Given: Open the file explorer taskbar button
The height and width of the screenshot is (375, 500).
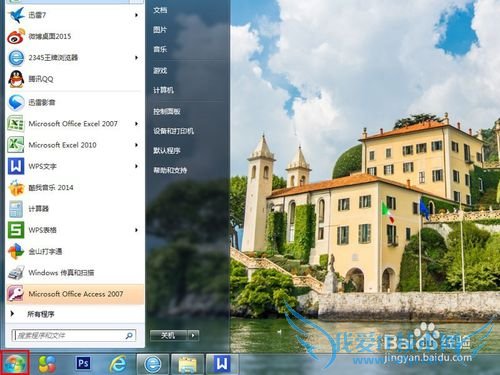Looking at the screenshot, I should click(x=188, y=364).
